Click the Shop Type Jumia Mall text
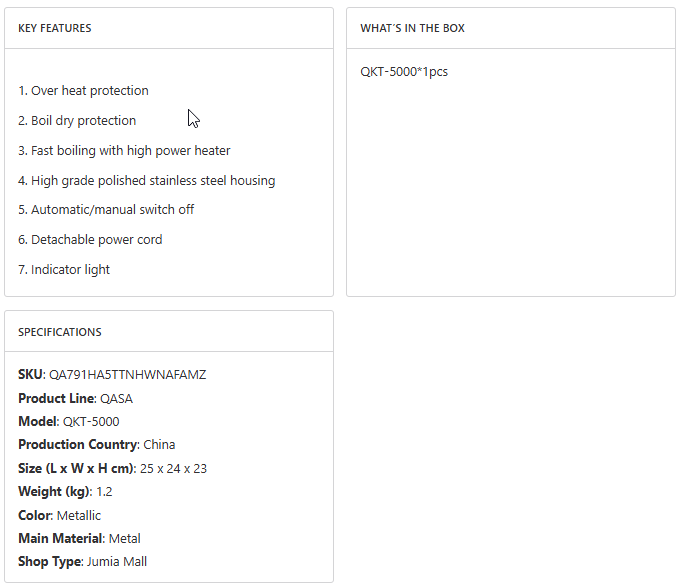The height and width of the screenshot is (588, 682). (116, 562)
